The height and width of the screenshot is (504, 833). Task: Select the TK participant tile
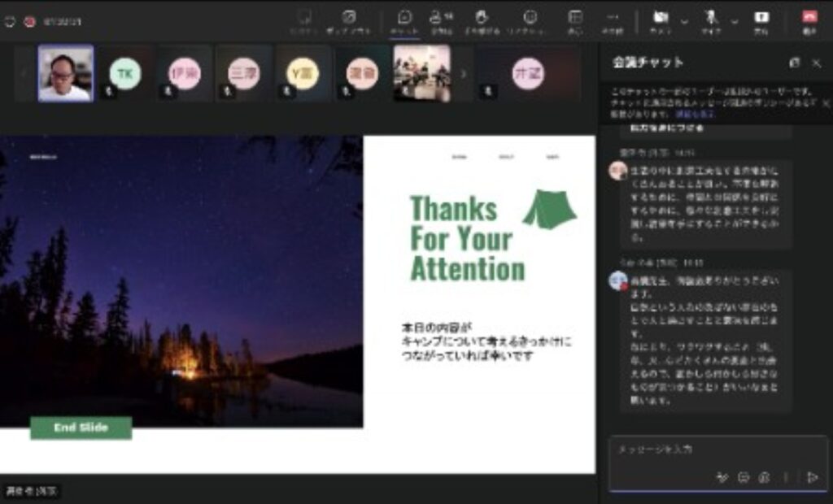coord(124,73)
